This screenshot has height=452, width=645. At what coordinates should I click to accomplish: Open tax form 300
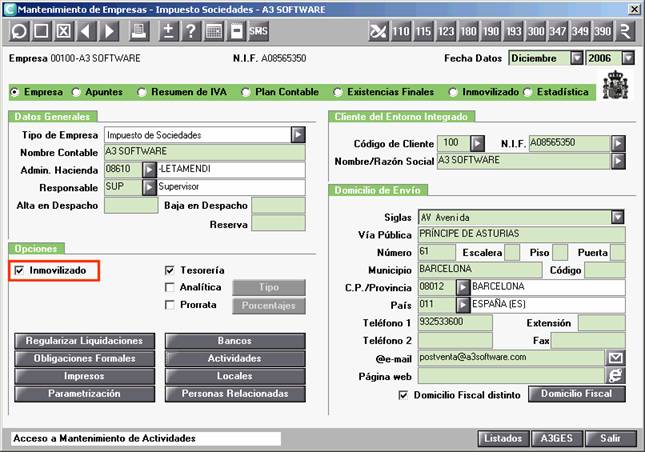(x=536, y=31)
